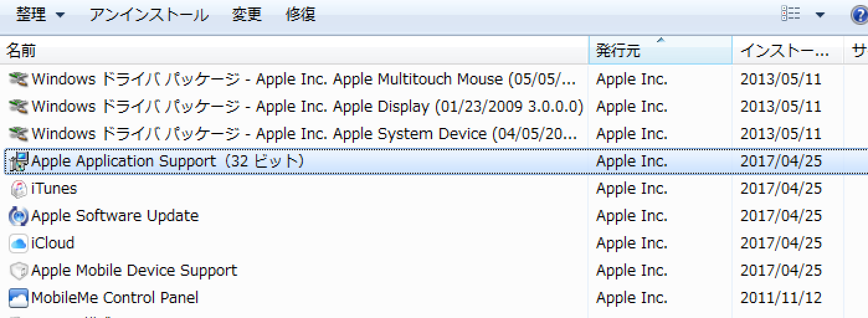Sort by the install date column header
This screenshot has width=868, height=318.
point(785,51)
